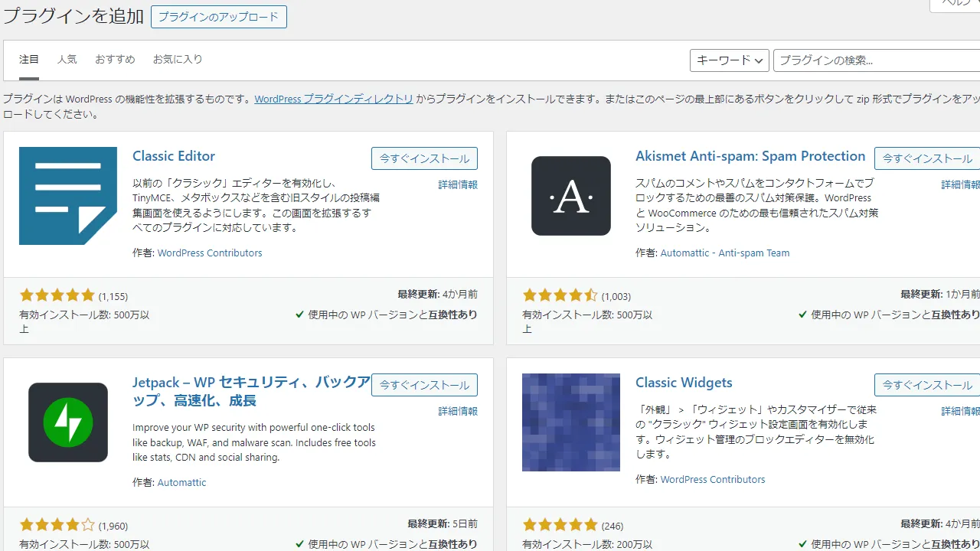Image resolution: width=980 pixels, height=551 pixels.
Task: Open WordPress Contributors author link for Classic Widgets
Action: [x=713, y=479]
